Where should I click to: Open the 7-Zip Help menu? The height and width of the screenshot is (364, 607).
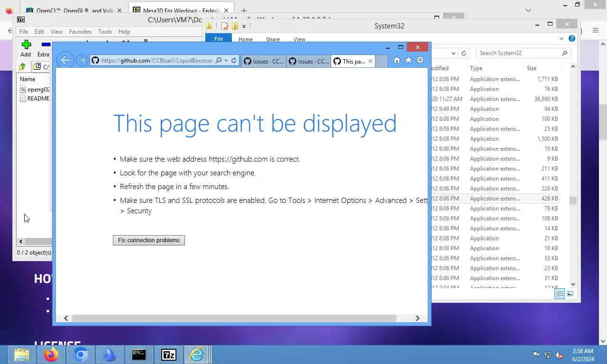[124, 32]
